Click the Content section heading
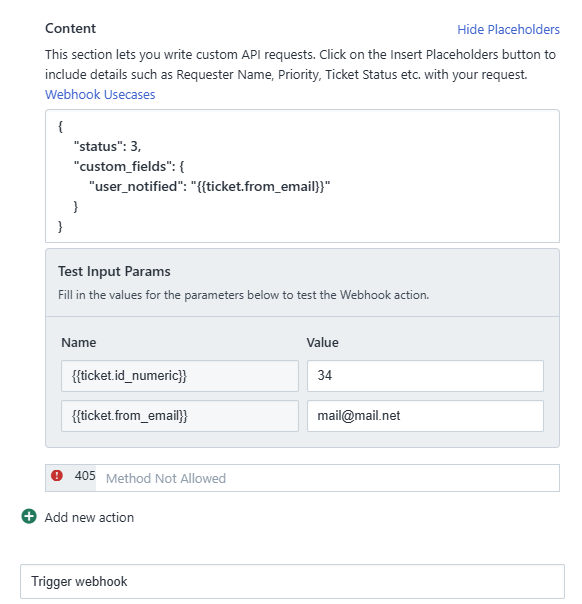This screenshot has width=582, height=604. click(x=70, y=29)
